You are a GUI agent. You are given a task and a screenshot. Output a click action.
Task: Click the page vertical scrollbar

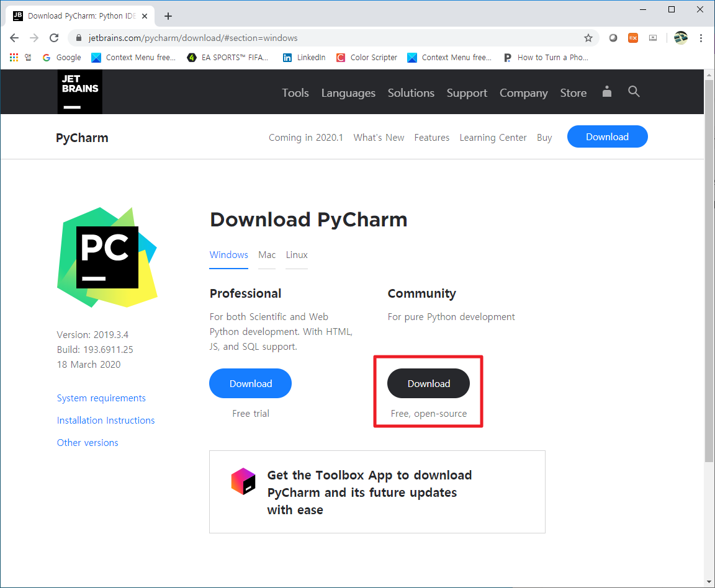(x=709, y=271)
